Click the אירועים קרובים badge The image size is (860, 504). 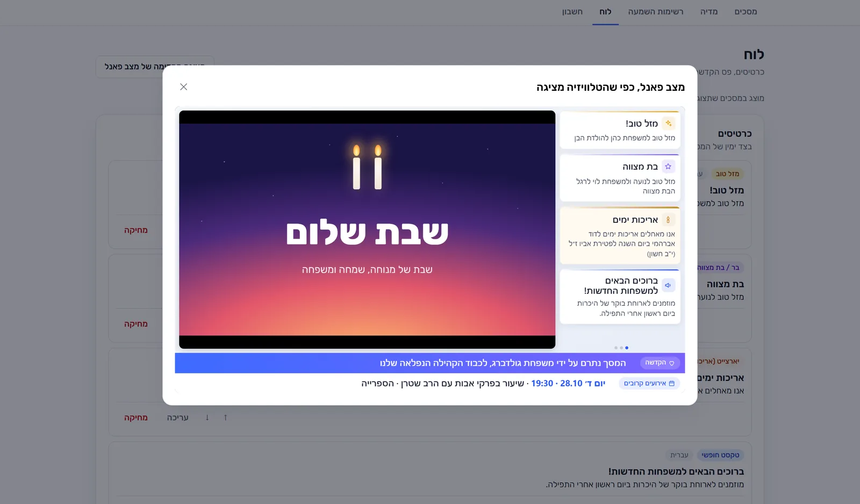pos(649,384)
